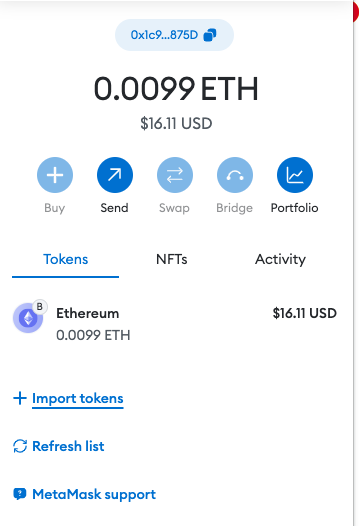Click the plus icon beside Import tokens

[x=20, y=398]
